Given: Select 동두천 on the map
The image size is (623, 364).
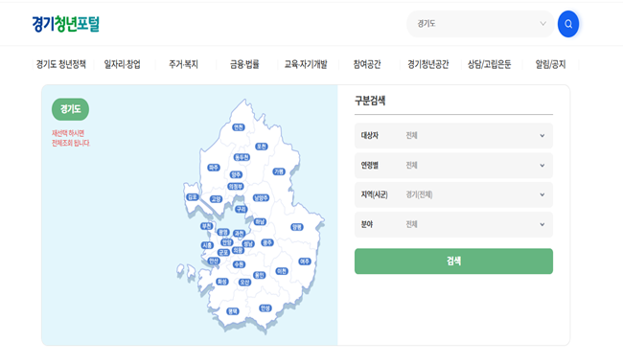Looking at the screenshot, I should [x=242, y=157].
